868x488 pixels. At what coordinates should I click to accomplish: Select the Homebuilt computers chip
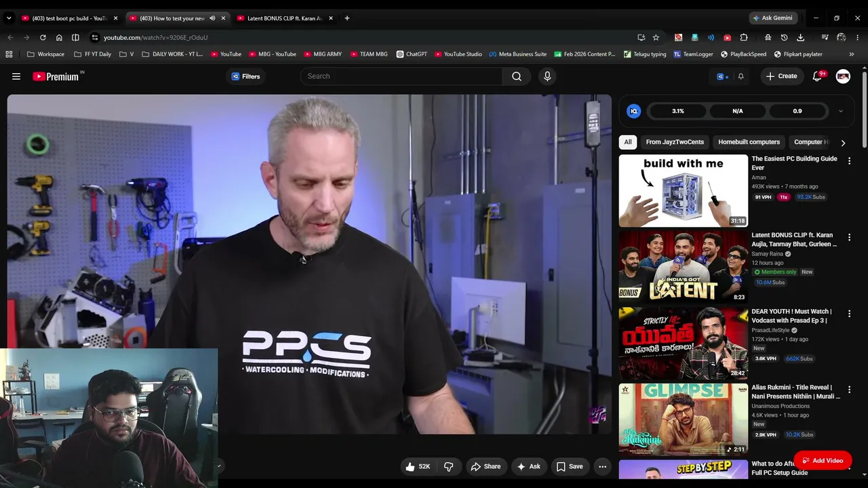[x=749, y=142]
